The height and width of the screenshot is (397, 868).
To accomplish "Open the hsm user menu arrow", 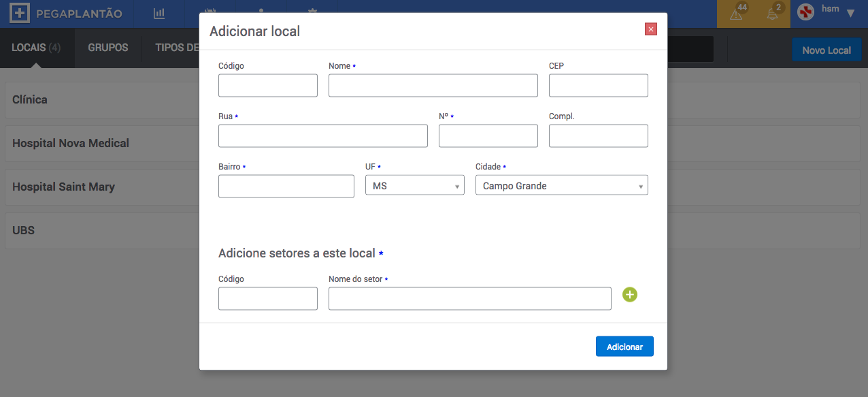I will [850, 13].
